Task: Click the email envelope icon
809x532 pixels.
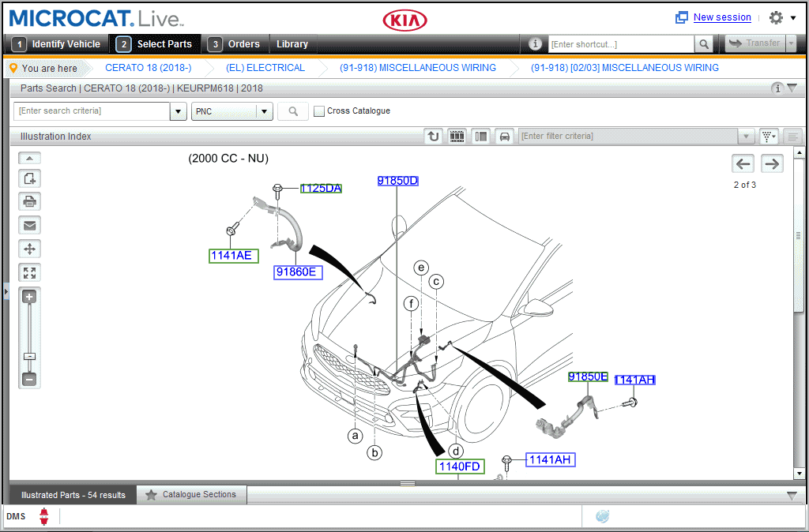Action: 30,225
